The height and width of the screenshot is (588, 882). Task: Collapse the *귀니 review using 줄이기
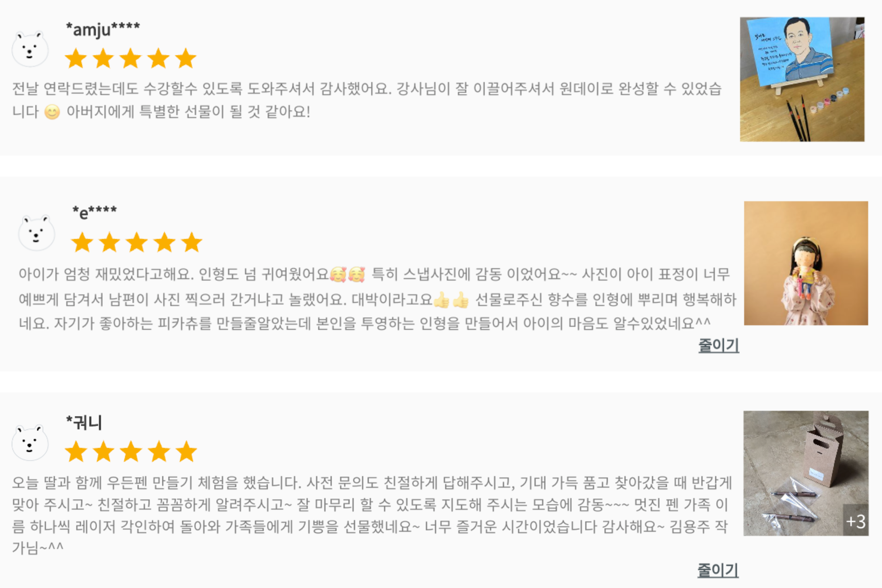pyautogui.click(x=717, y=570)
